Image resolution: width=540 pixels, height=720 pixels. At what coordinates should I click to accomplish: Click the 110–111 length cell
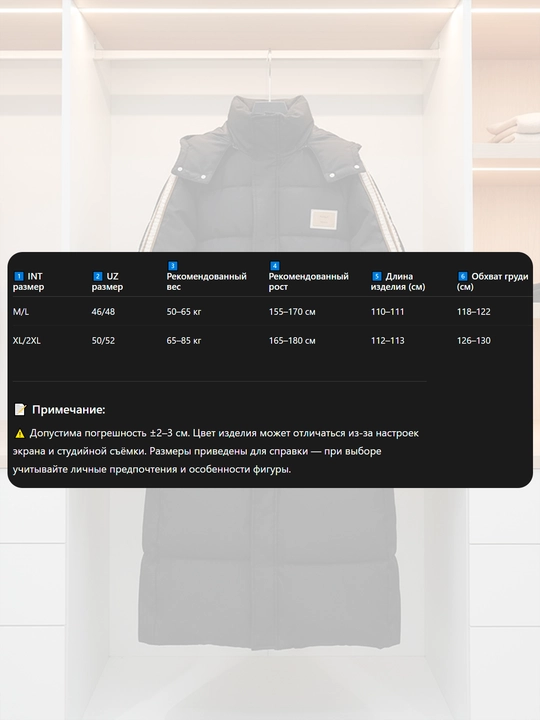388,312
